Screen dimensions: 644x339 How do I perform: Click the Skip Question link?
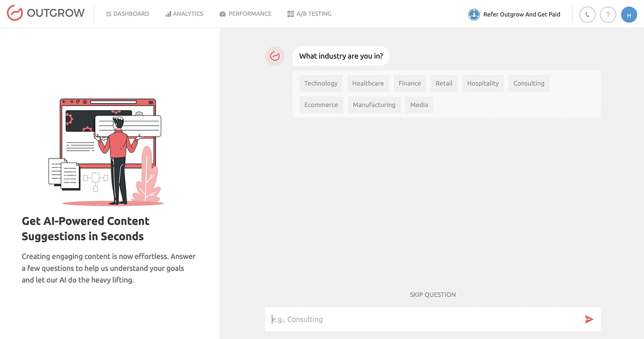click(433, 294)
